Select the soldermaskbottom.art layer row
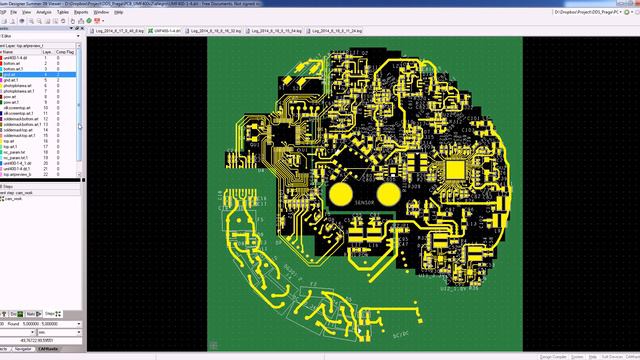Screen dimensions: 640x360 coord(38,119)
